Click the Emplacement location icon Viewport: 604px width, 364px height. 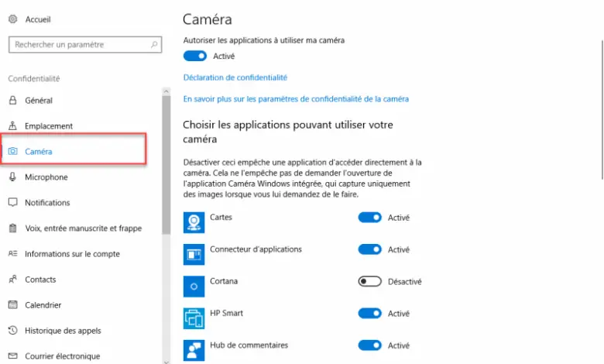pos(12,125)
